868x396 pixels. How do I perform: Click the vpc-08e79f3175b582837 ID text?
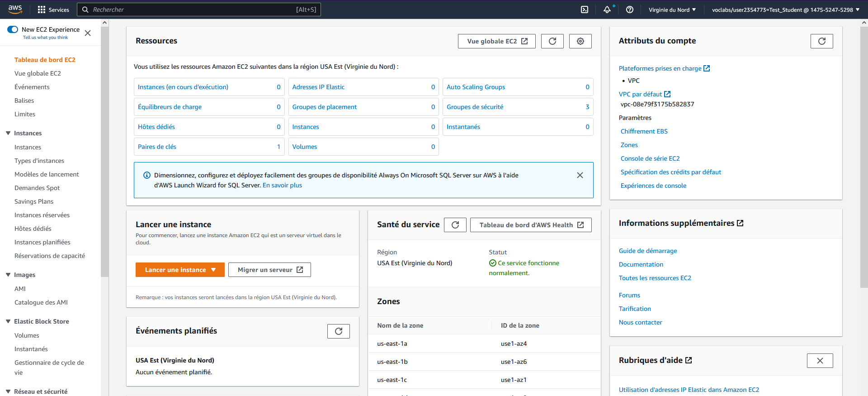click(x=657, y=104)
